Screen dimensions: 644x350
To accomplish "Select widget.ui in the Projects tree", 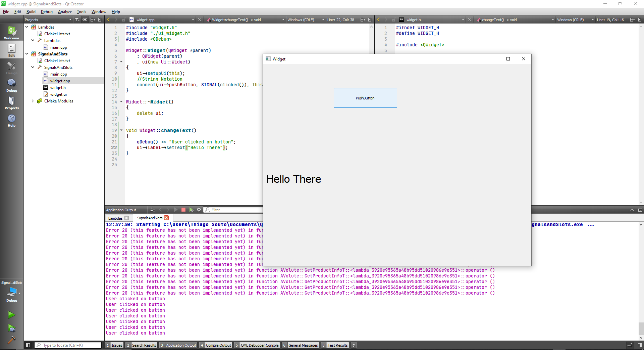I will point(58,94).
